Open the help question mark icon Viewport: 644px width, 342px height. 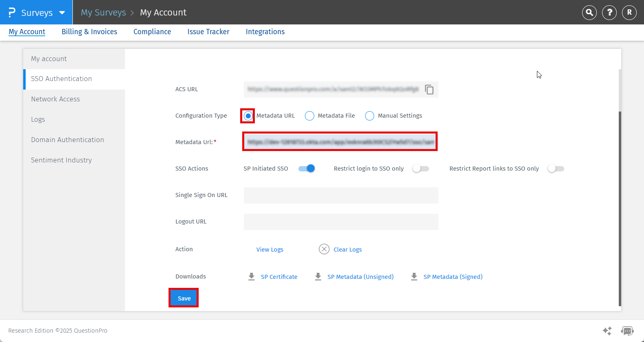(x=609, y=13)
